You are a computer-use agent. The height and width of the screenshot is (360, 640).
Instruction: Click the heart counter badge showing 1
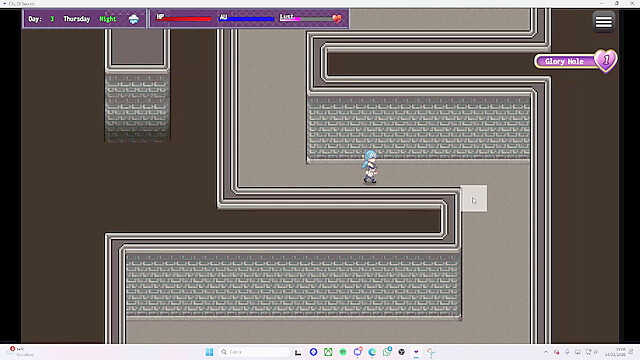coord(606,61)
